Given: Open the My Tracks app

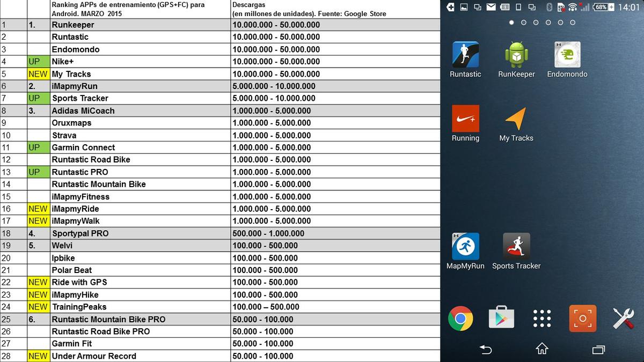Looking at the screenshot, I should click(x=516, y=119).
